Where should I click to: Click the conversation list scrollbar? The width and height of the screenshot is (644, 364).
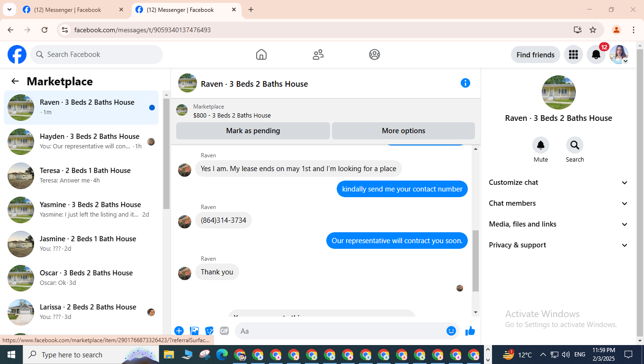click(166, 154)
